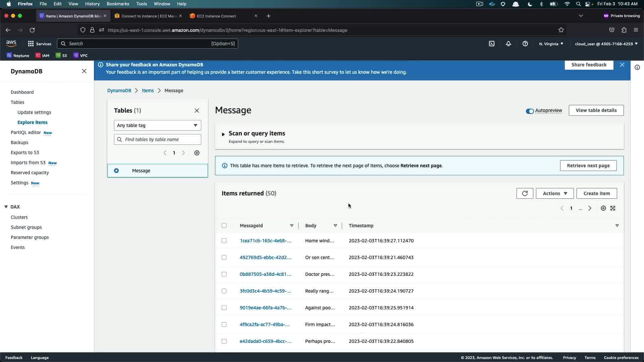Open the Actions dropdown menu
644x362 pixels.
[x=554, y=193]
